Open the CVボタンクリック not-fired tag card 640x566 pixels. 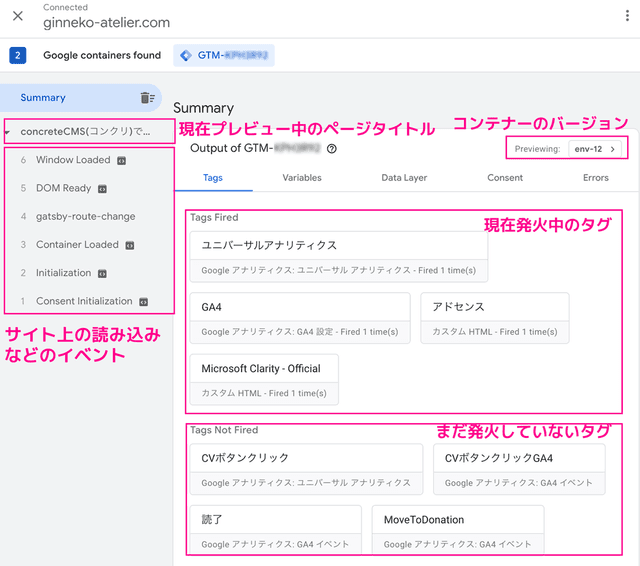[x=307, y=469]
